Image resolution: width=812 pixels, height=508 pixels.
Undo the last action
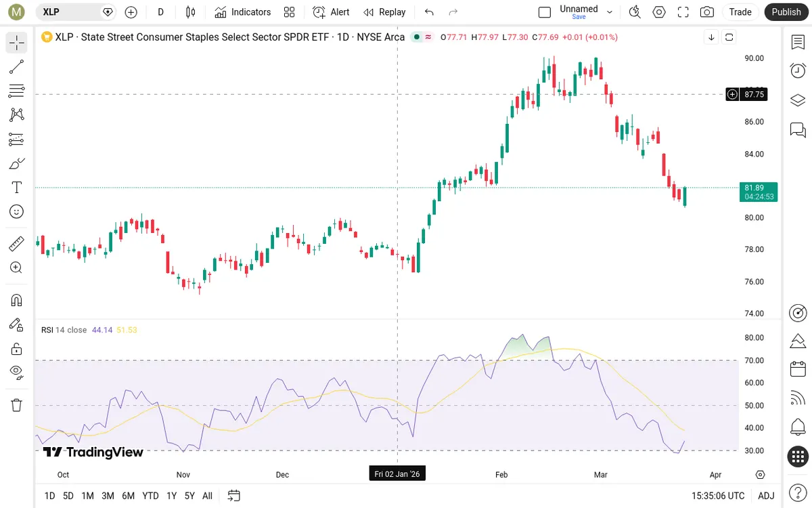coord(429,12)
